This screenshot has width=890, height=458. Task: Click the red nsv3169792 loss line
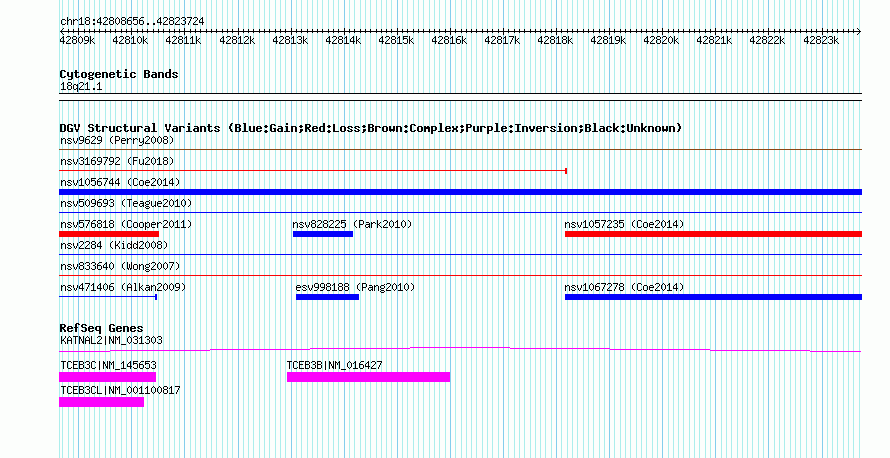click(x=313, y=171)
